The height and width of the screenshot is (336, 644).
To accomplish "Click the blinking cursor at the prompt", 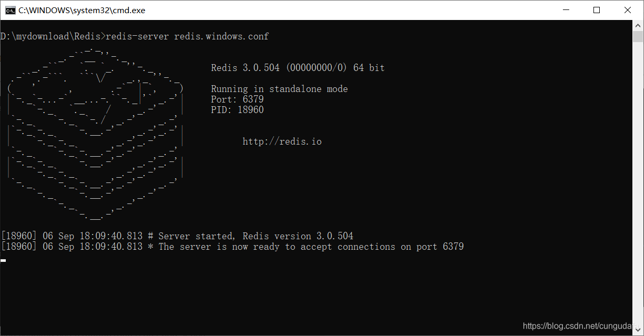I will [x=4, y=260].
